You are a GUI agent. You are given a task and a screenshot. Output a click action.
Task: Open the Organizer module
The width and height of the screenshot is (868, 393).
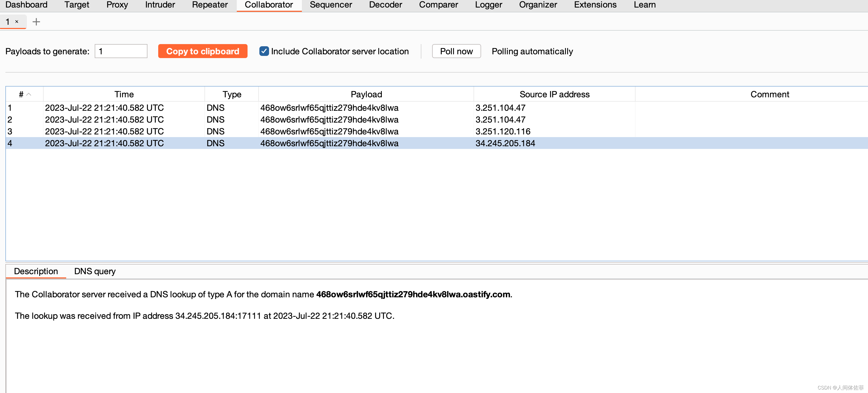(x=538, y=5)
